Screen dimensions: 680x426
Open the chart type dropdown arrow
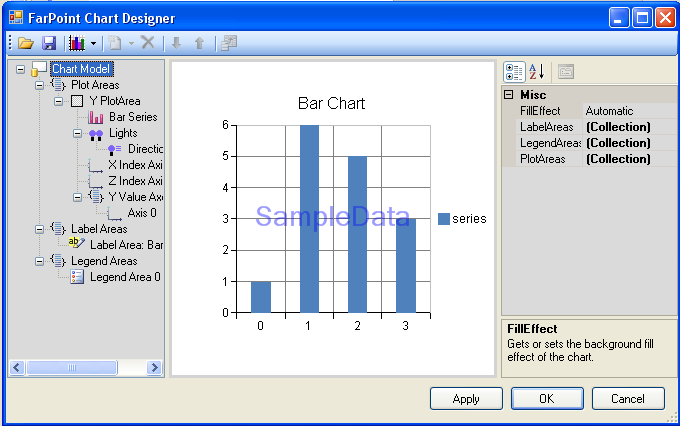[93, 43]
